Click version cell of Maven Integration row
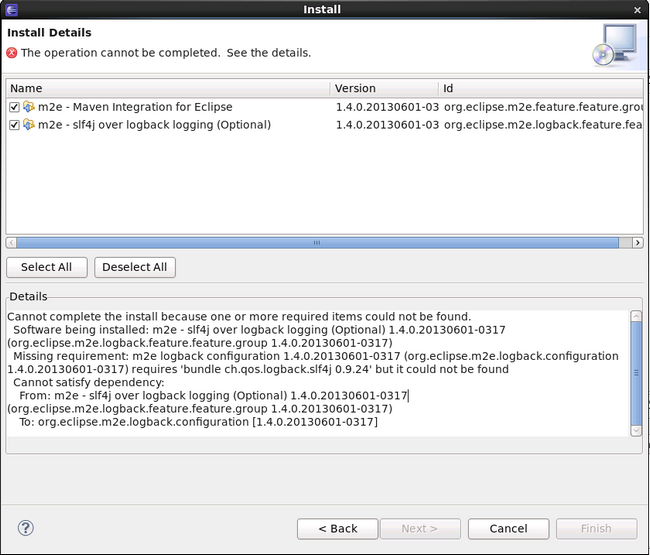 [387, 107]
